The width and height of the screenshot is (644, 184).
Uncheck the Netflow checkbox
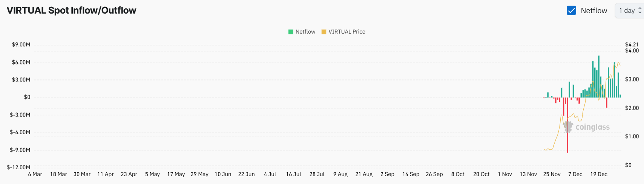[571, 11]
